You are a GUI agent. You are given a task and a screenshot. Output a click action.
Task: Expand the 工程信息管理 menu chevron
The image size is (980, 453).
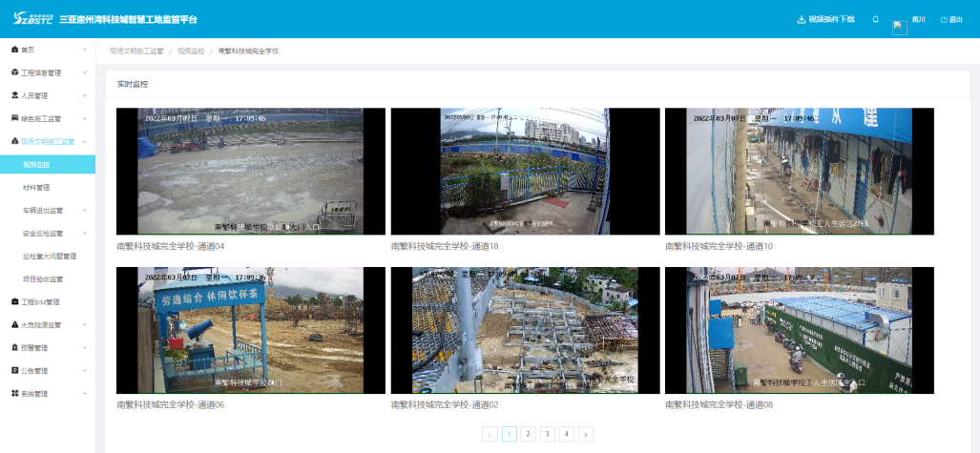pos(84,72)
